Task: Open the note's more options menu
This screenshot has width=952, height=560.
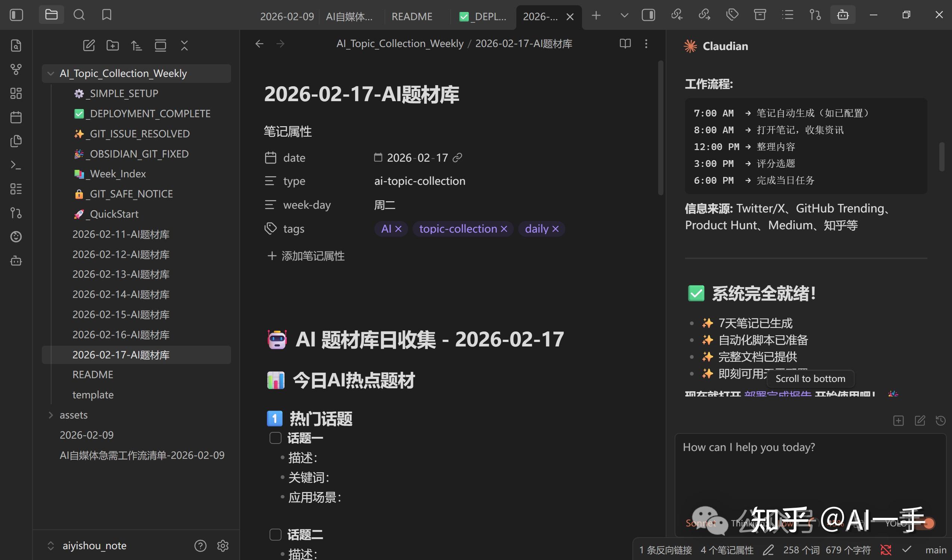Action: coord(646,44)
